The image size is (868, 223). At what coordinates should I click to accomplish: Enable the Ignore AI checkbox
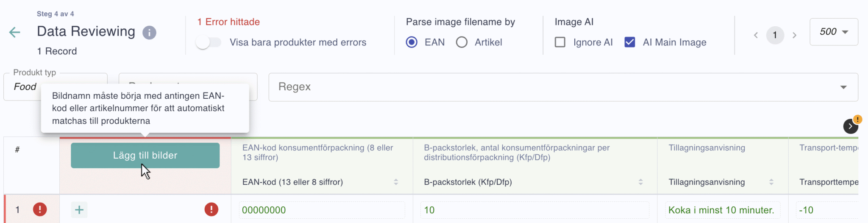point(560,42)
